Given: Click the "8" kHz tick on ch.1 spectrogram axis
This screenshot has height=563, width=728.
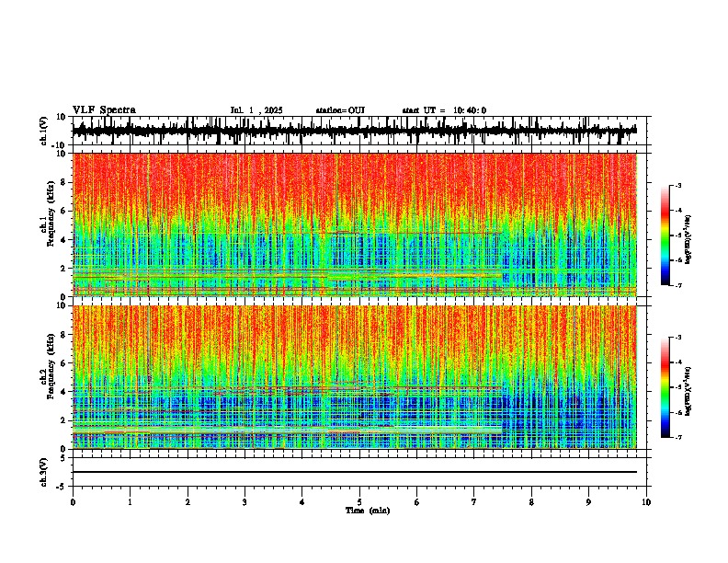Looking at the screenshot, I should coord(65,182).
